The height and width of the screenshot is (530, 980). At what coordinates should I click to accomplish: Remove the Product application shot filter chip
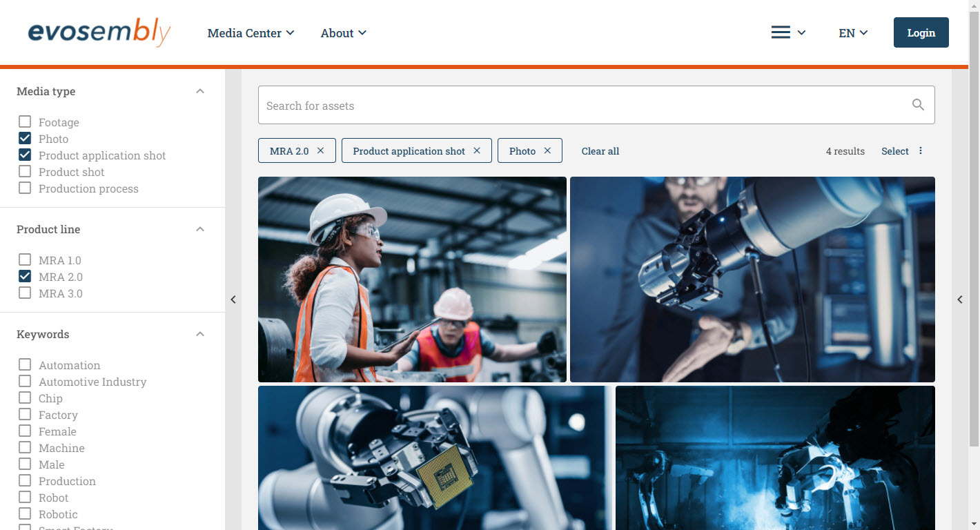(x=476, y=150)
